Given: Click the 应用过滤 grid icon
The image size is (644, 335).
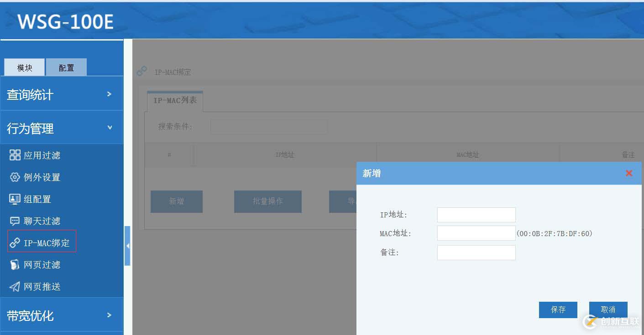Looking at the screenshot, I should 15,155.
